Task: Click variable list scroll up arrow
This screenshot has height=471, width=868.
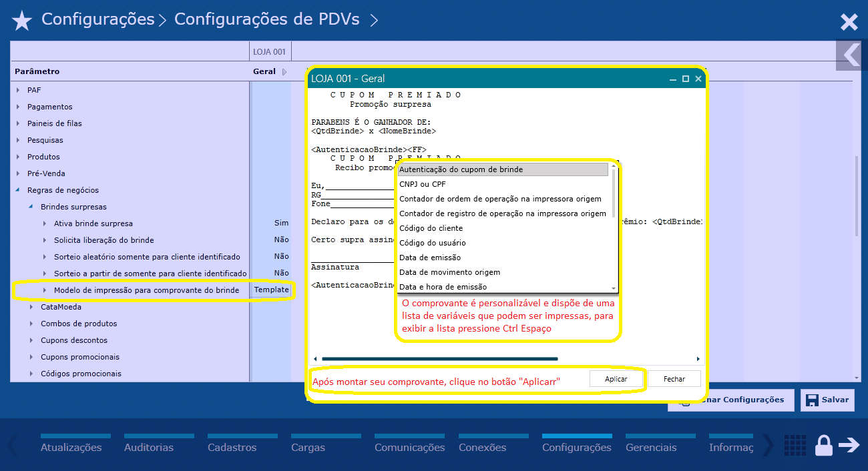Action: point(614,166)
